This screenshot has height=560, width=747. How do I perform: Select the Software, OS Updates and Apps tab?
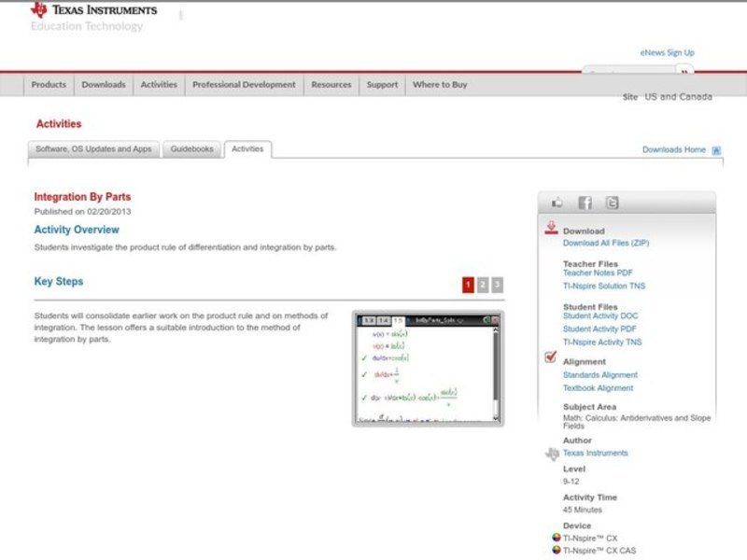[x=93, y=149]
